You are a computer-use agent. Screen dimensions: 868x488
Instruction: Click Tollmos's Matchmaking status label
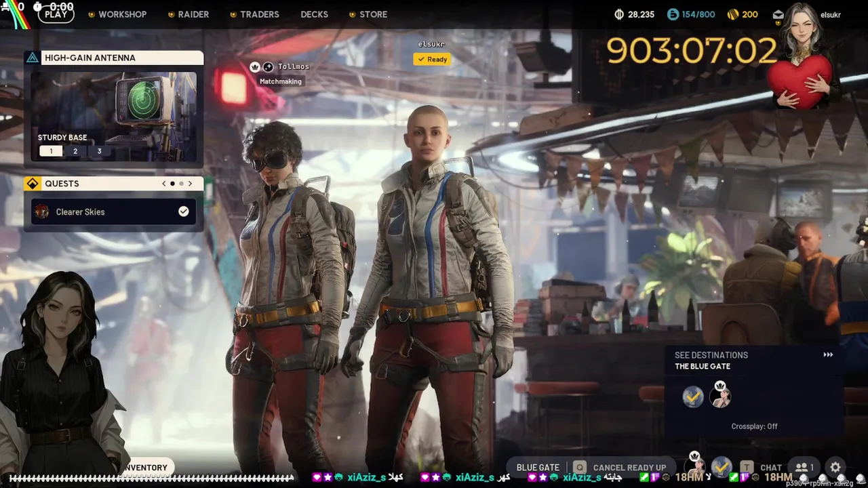click(x=281, y=81)
